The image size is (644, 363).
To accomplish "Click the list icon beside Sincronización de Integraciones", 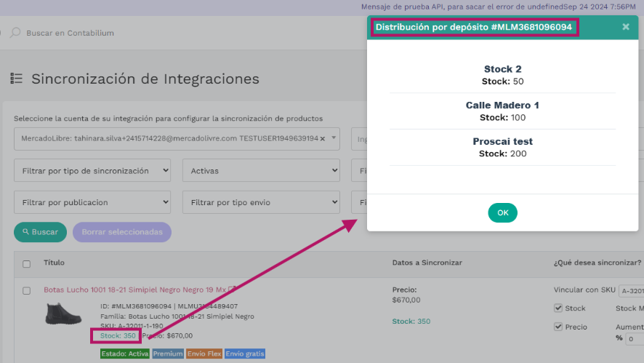I will (x=17, y=79).
